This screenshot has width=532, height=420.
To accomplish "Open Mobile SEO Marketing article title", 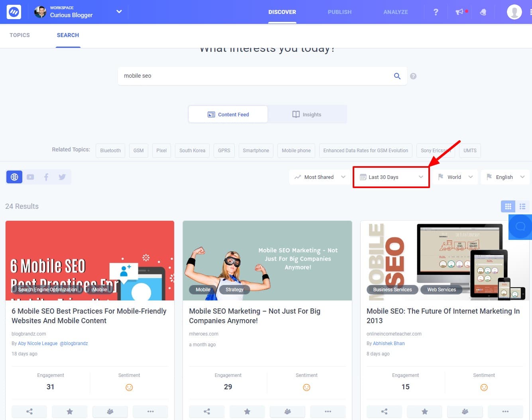I will coord(255,316).
